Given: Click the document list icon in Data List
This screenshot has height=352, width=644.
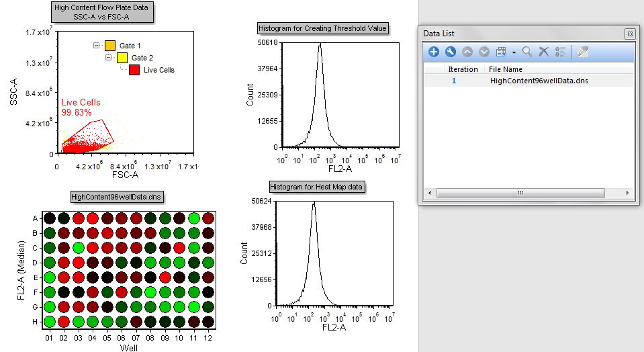Looking at the screenshot, I should tap(501, 52).
